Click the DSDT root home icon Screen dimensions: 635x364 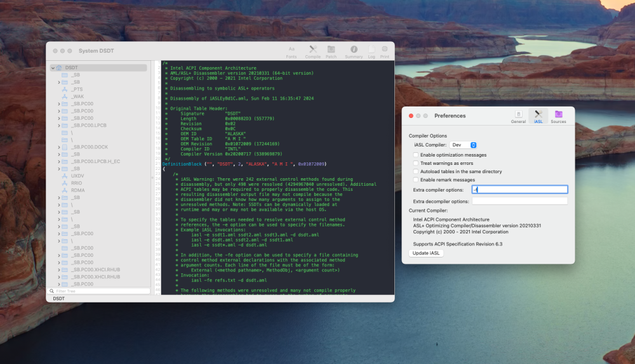tap(59, 68)
